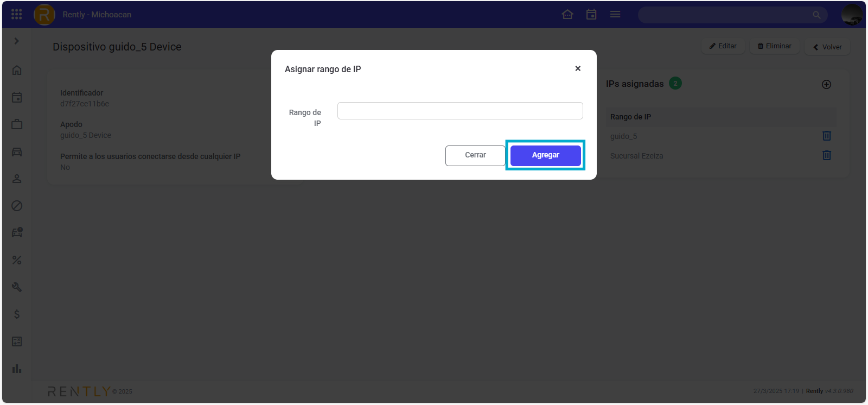Open the hamburger menu in top bar

pos(615,15)
